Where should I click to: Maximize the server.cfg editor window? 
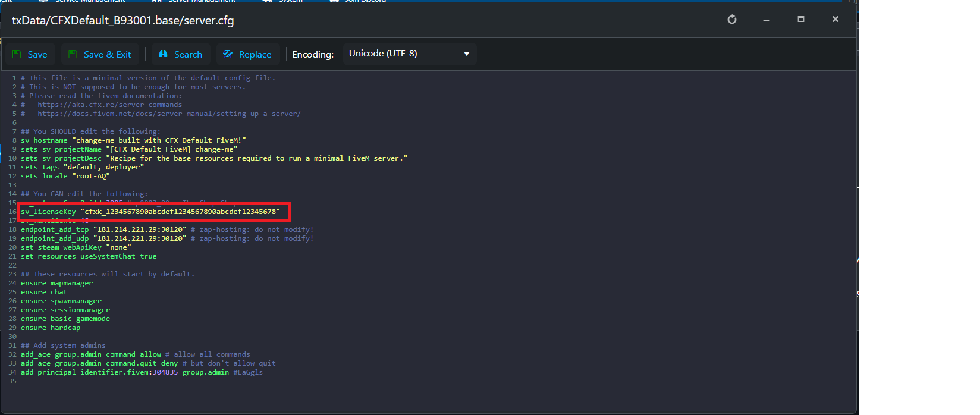point(801,20)
